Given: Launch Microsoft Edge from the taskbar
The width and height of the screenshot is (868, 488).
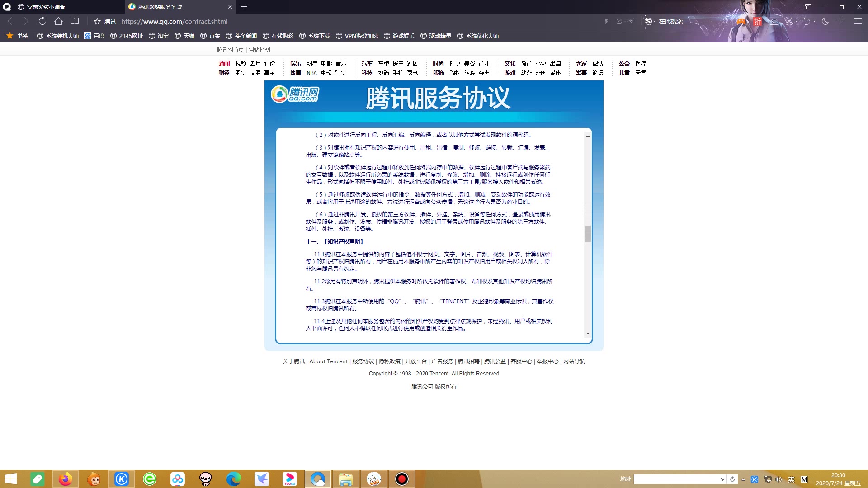Looking at the screenshot, I should [x=234, y=479].
